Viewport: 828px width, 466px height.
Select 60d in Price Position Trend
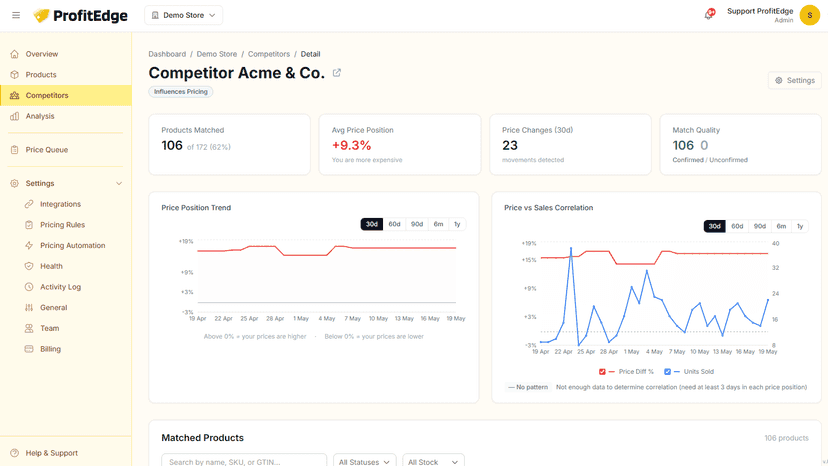[394, 224]
